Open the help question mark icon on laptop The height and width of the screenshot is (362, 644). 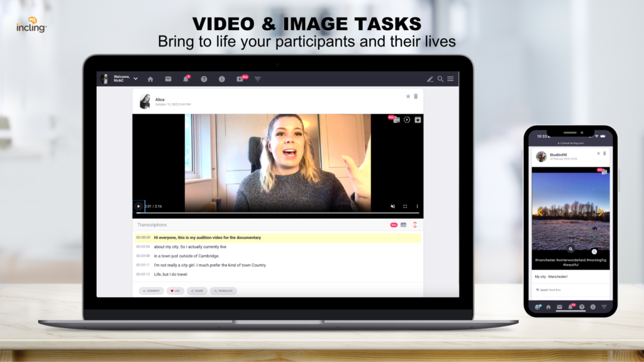(204, 79)
